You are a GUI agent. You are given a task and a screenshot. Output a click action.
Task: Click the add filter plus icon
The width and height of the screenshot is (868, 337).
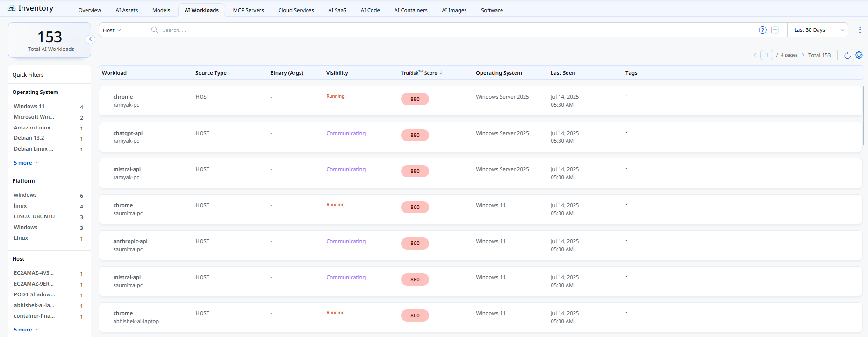pyautogui.click(x=775, y=30)
